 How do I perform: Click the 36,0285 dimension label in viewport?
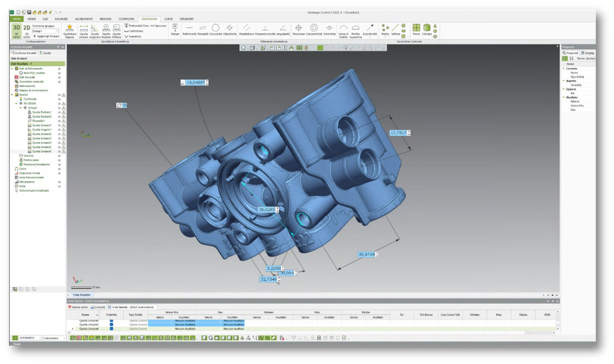[267, 210]
